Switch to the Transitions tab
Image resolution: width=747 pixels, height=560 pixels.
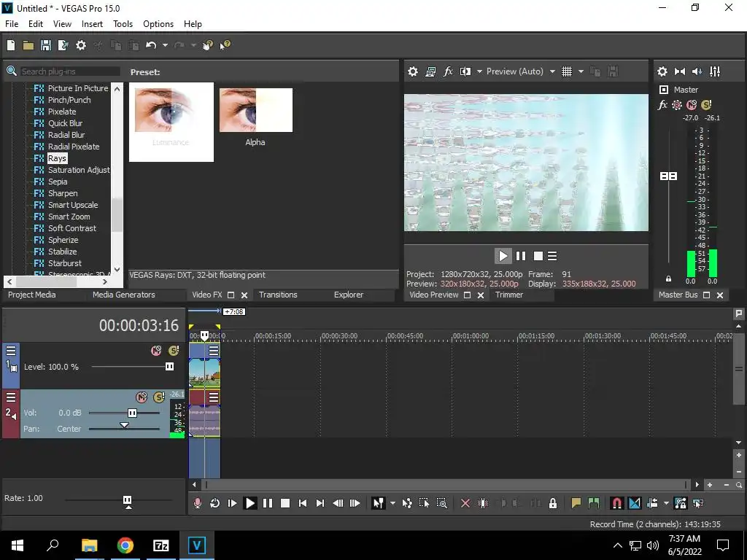[x=278, y=295]
